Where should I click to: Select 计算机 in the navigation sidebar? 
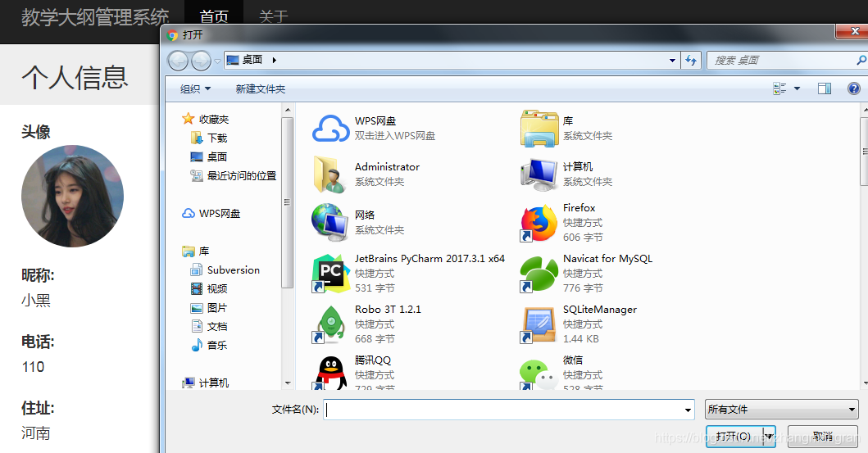coord(206,383)
